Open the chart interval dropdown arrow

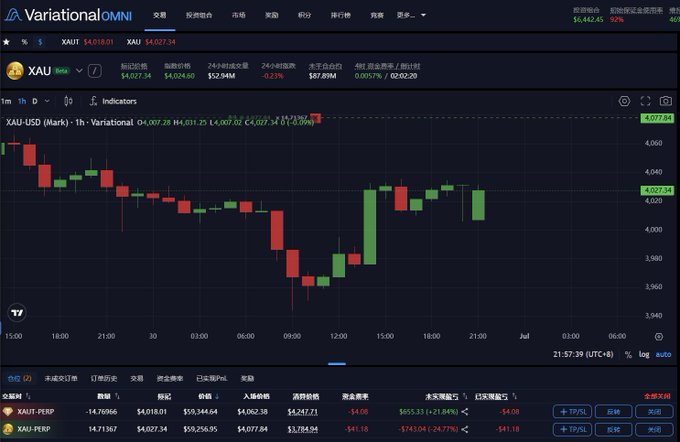coord(47,101)
